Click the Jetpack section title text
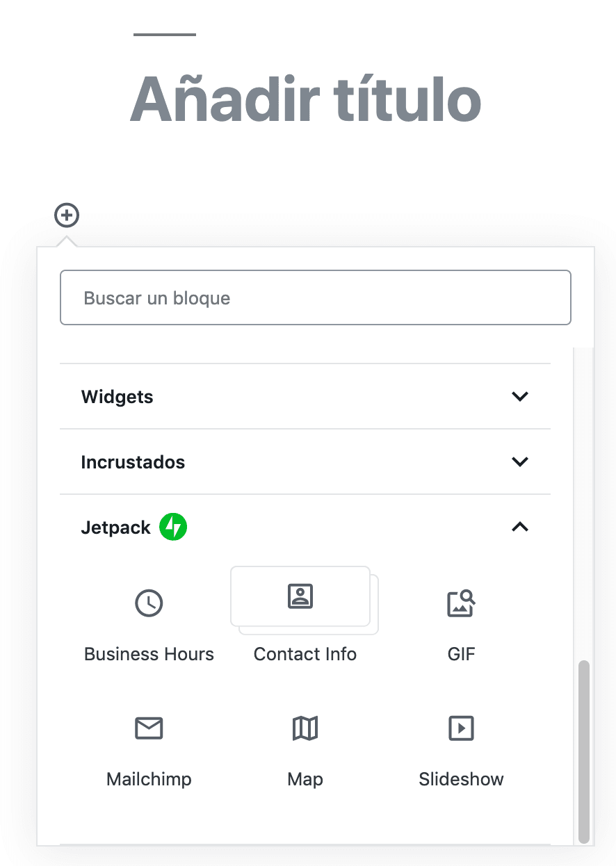This screenshot has width=616, height=866. [x=115, y=527]
